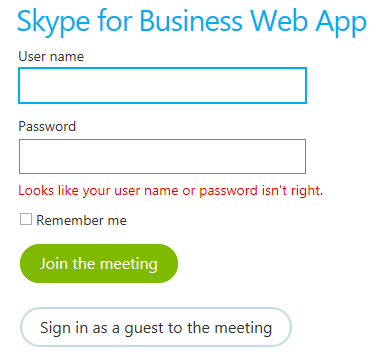The width and height of the screenshot is (377, 364).
Task: Select the Password input field
Action: click(162, 156)
